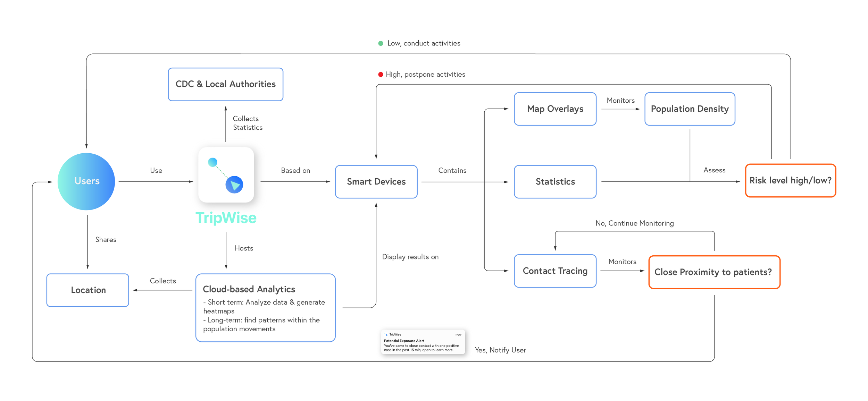Screen dimensions: 868x401
Task: Select the Statistics box
Action: coord(555,182)
